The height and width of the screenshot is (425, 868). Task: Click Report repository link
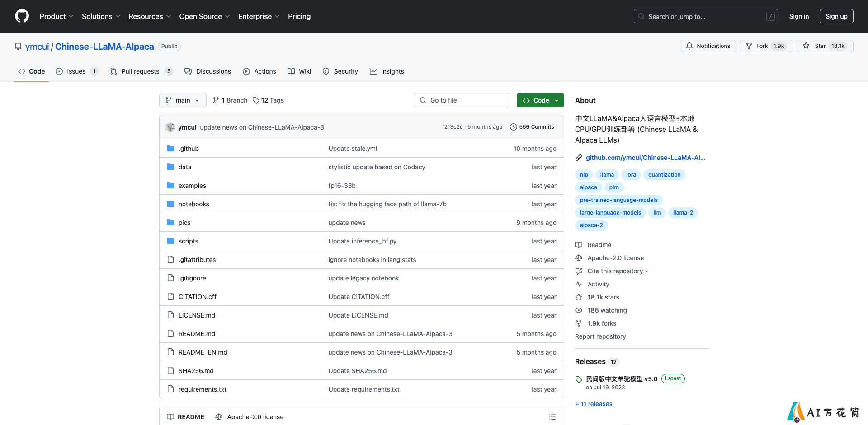click(600, 336)
